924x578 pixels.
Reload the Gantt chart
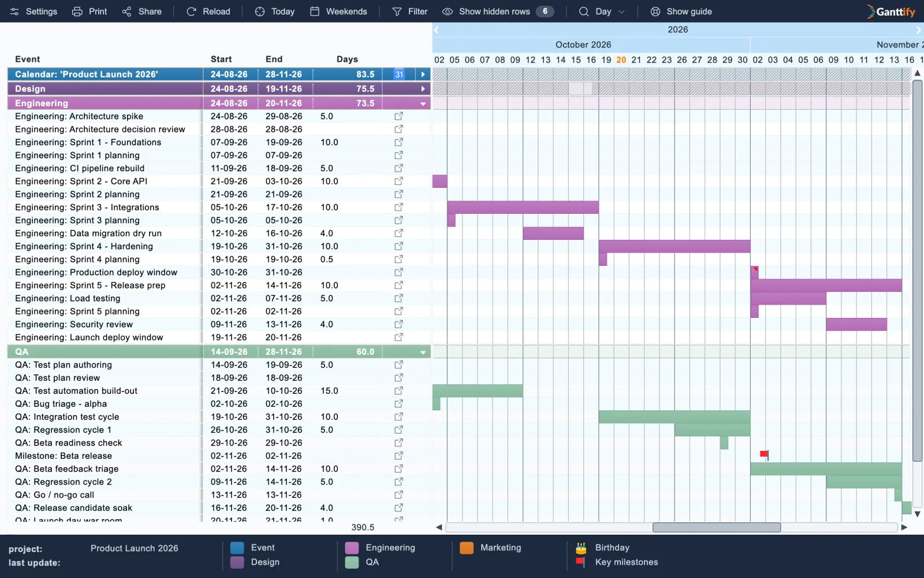(208, 12)
